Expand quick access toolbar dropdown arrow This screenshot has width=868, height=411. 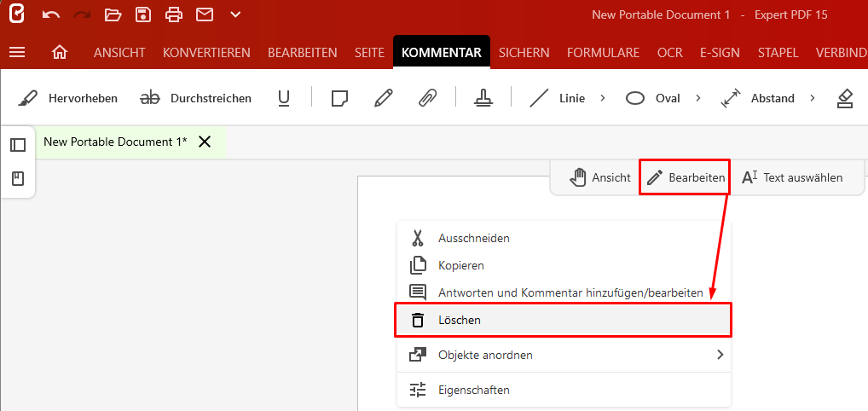235,15
